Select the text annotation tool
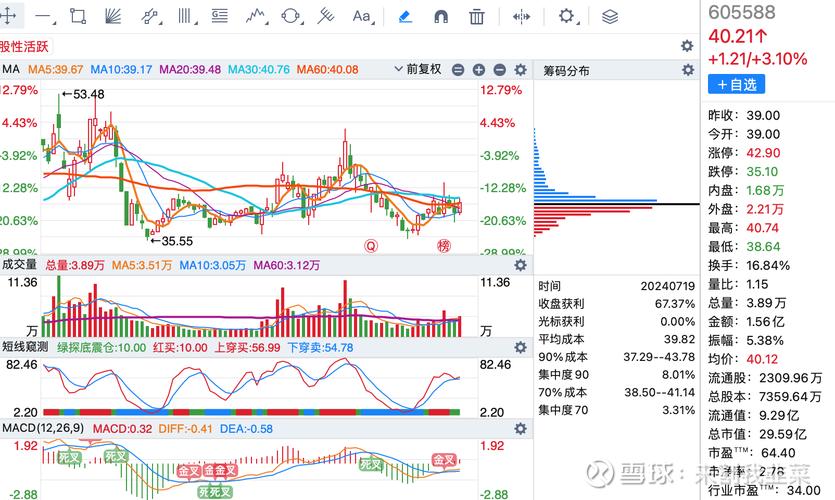 click(361, 16)
